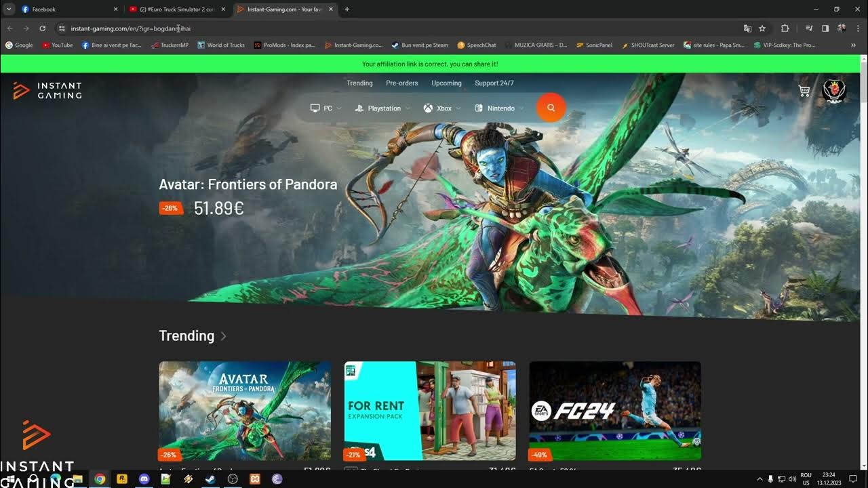Close the Facebook tab
The height and width of the screenshot is (488, 868).
(x=115, y=9)
